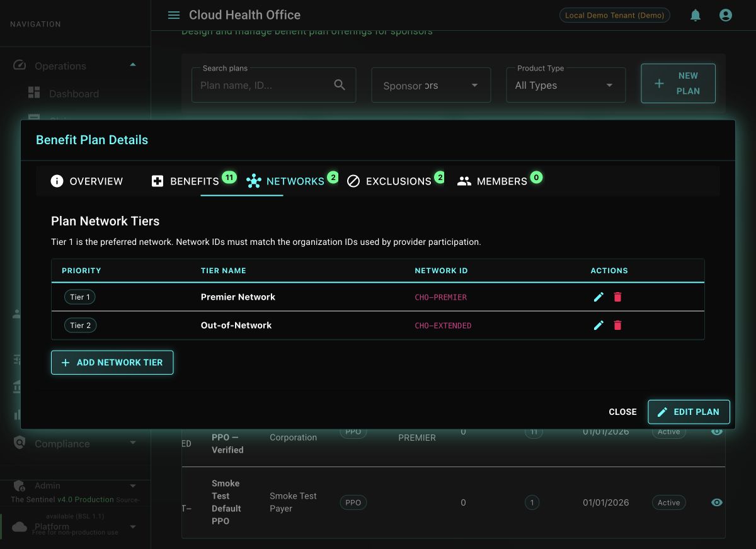Click the Dashboard grid icon in sidebar

point(34,93)
